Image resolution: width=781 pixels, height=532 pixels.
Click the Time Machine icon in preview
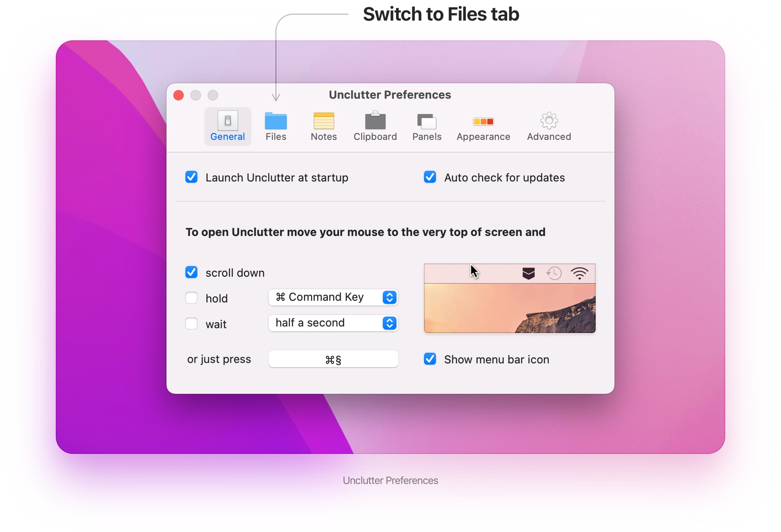pos(554,273)
